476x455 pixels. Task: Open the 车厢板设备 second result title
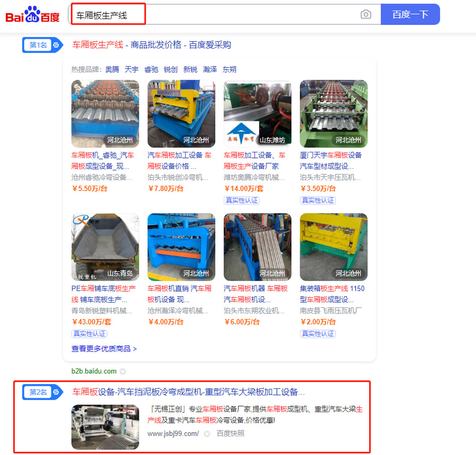(188, 392)
